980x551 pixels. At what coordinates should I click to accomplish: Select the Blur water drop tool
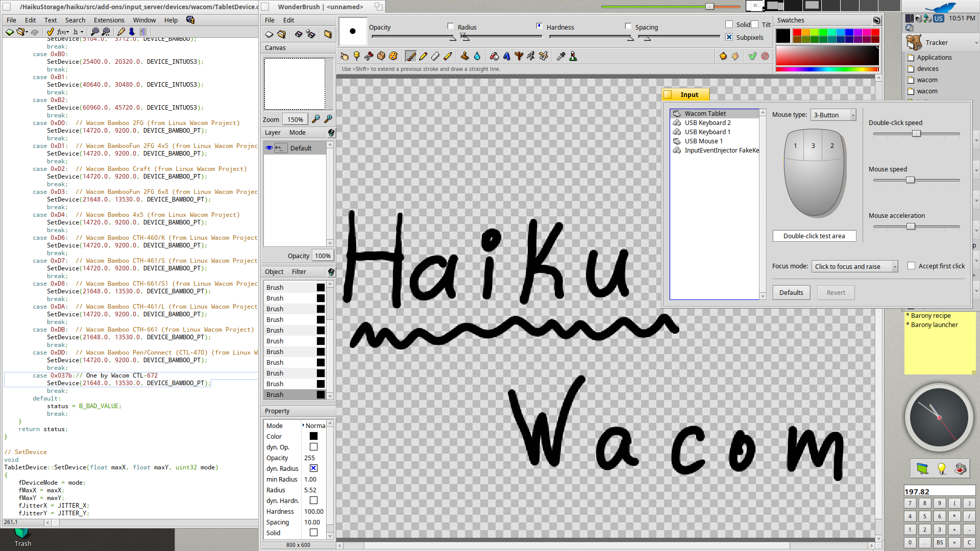(477, 56)
